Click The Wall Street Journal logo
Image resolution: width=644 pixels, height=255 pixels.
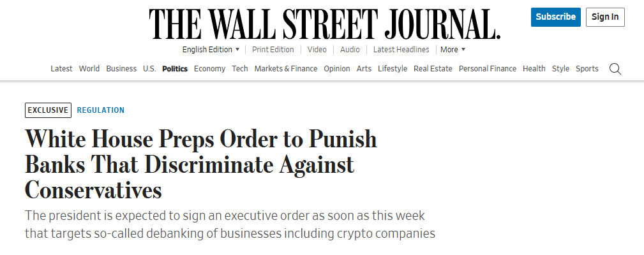(x=324, y=24)
